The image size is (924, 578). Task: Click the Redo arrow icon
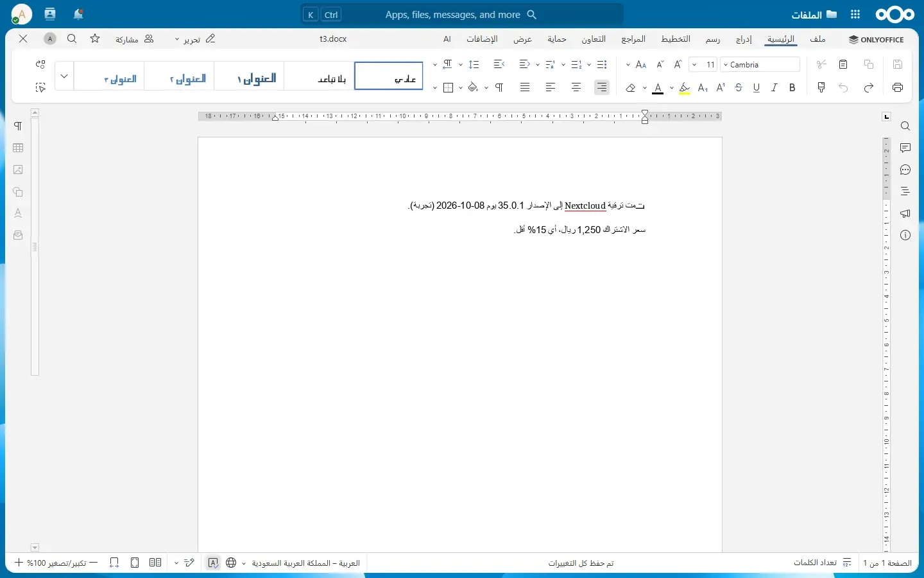(x=869, y=87)
